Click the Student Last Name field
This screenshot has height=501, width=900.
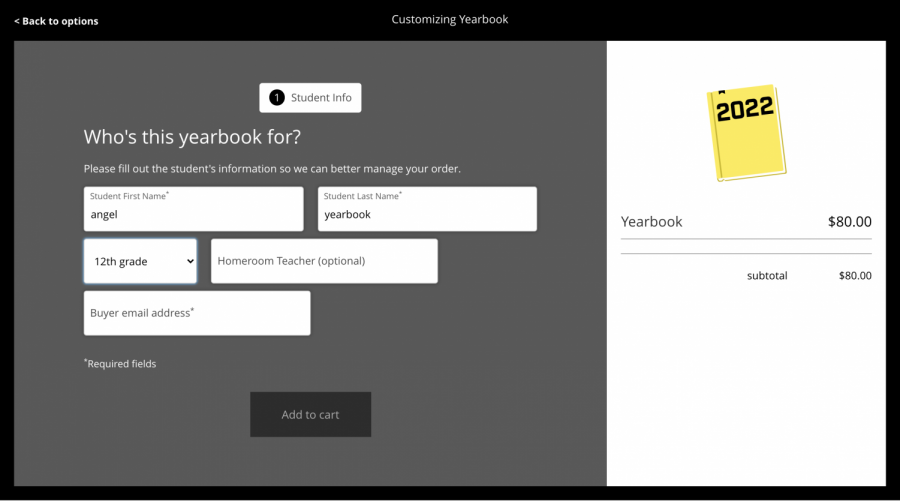pos(427,209)
